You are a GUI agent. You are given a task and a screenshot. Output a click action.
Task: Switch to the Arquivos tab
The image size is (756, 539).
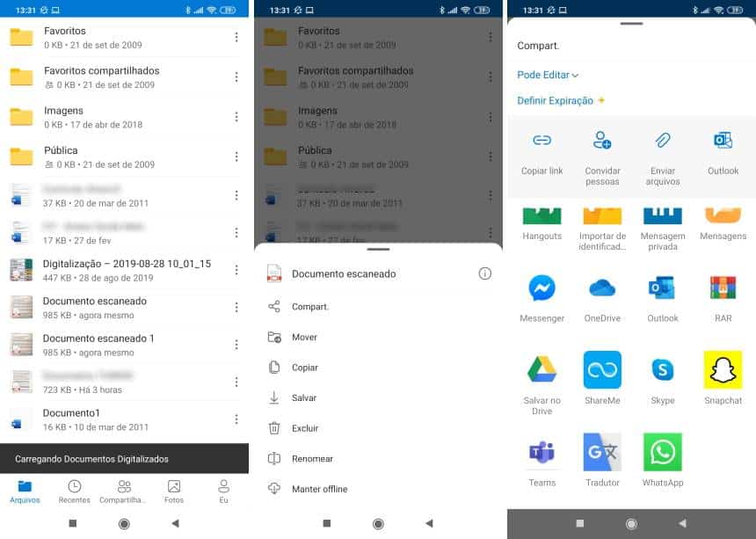point(25,492)
